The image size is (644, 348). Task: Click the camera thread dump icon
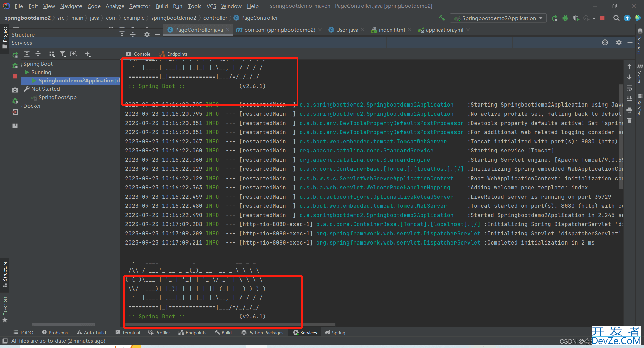tap(15, 90)
